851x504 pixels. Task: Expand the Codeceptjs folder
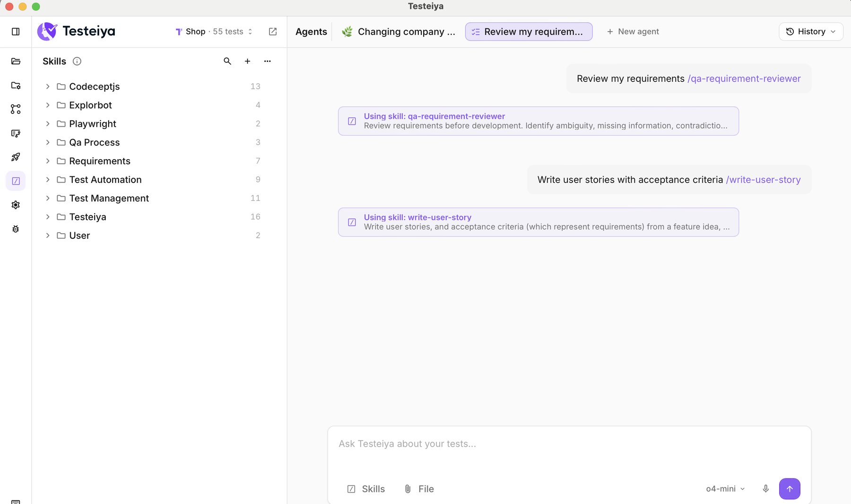pyautogui.click(x=48, y=87)
